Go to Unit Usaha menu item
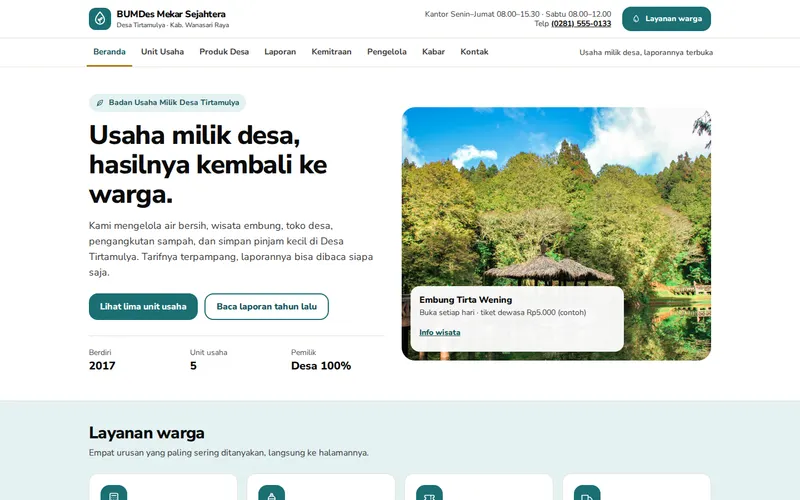Image resolution: width=800 pixels, height=500 pixels. click(162, 52)
